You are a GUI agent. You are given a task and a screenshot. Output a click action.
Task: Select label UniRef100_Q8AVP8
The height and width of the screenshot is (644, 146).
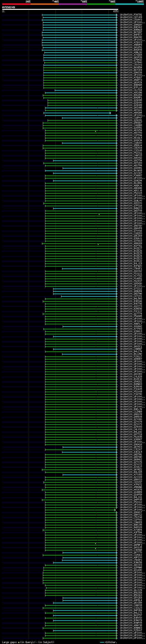131,228
